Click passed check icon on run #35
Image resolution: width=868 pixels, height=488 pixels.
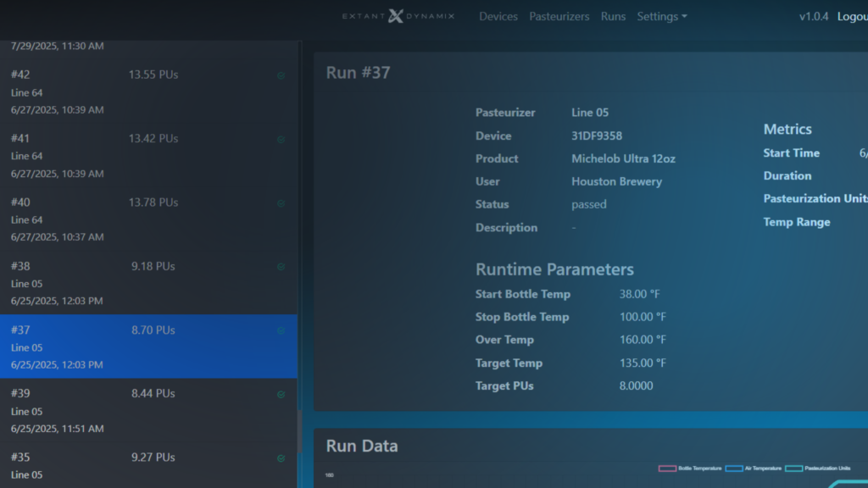click(281, 458)
